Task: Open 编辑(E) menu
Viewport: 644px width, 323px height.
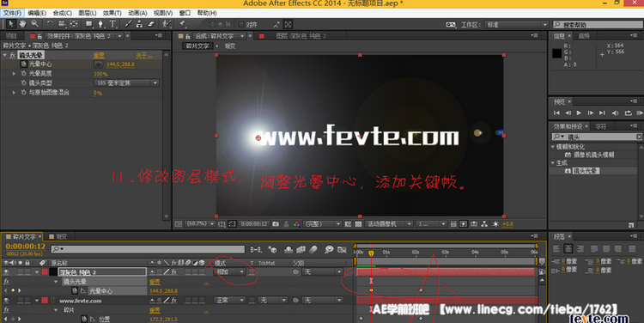Action: 37,13
